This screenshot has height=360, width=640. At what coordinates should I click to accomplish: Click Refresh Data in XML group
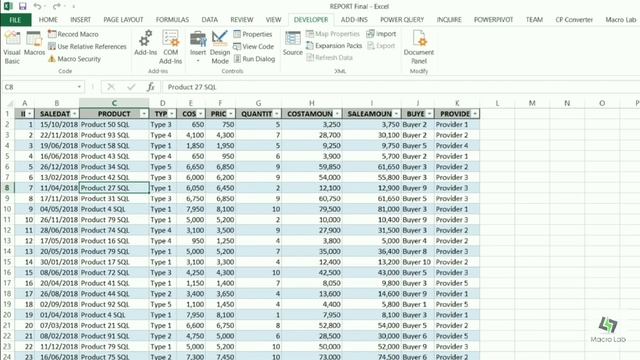(x=329, y=58)
